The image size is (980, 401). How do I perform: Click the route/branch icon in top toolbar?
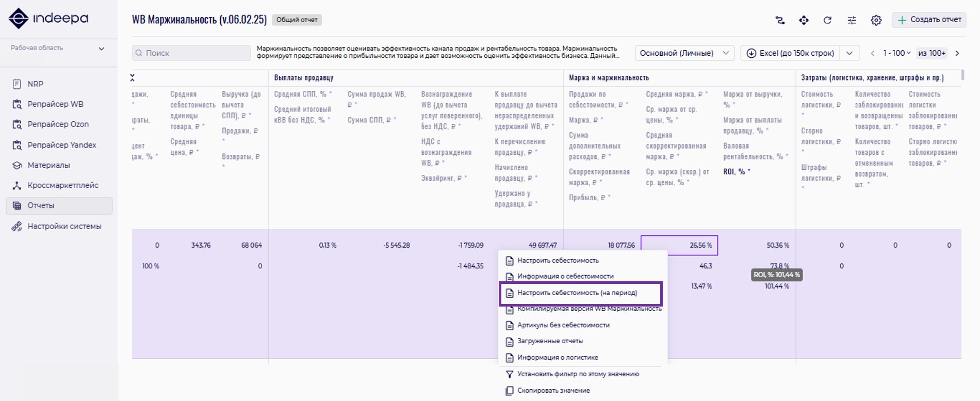click(x=780, y=20)
